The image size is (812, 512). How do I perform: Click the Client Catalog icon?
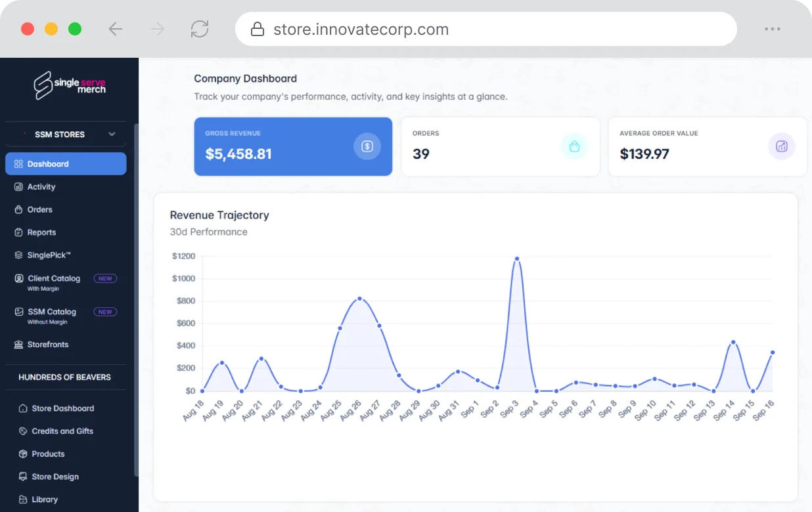(x=18, y=278)
